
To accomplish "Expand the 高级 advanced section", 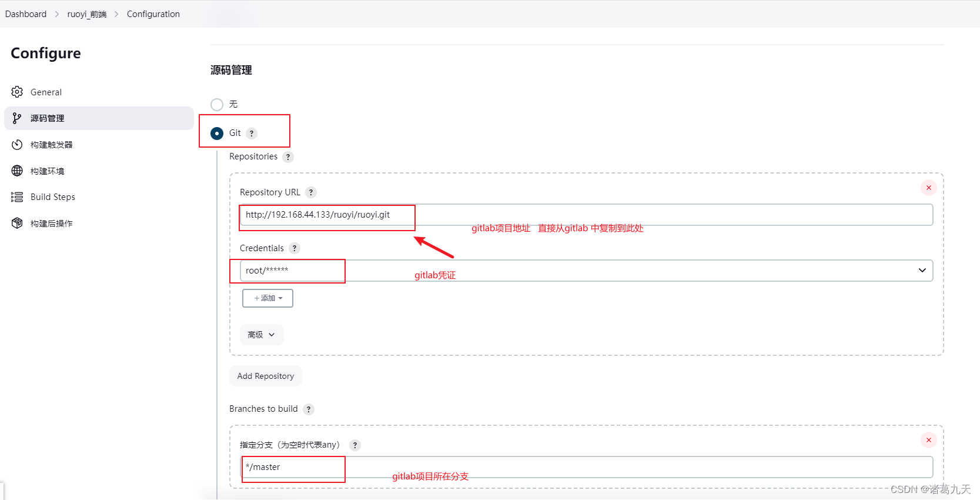I will [262, 335].
